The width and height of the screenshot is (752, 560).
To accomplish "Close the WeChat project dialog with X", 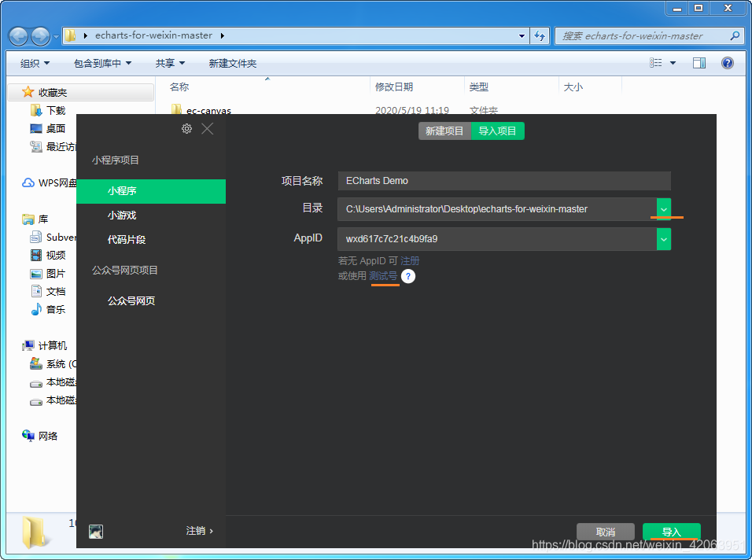I will coord(207,128).
